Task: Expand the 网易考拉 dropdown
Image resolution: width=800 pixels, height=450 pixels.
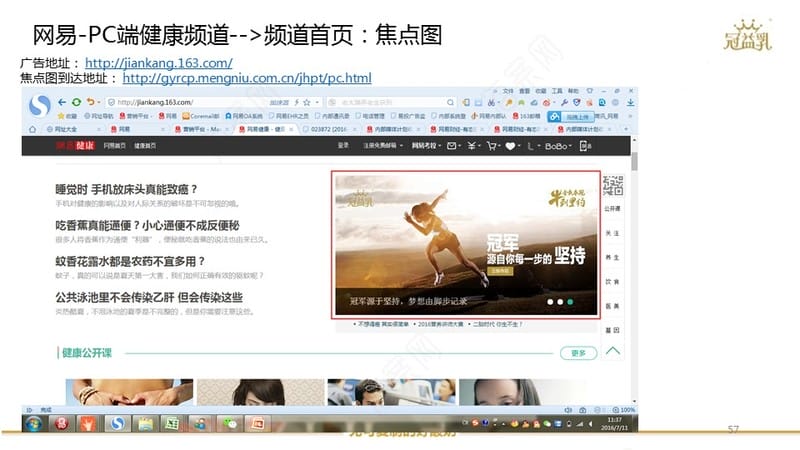Action: click(427, 146)
